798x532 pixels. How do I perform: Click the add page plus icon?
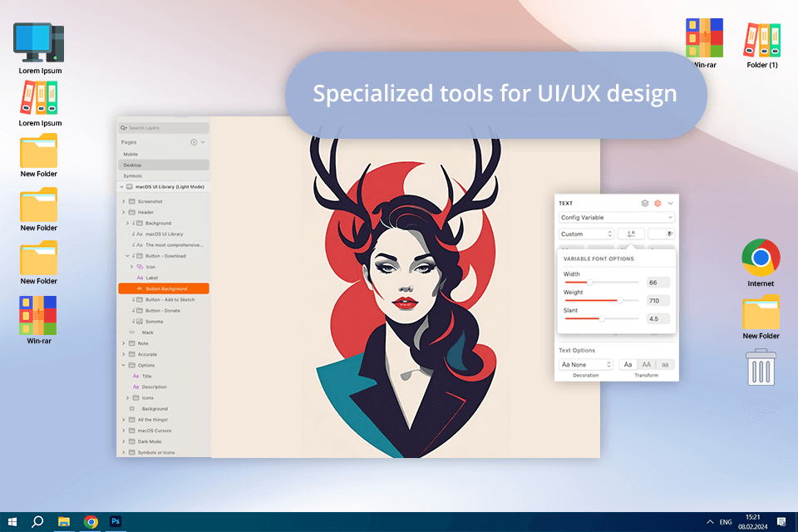[x=194, y=142]
